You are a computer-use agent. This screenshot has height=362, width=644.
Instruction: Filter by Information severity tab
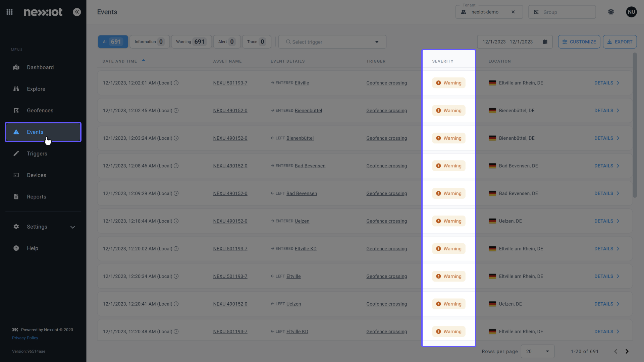(x=149, y=42)
